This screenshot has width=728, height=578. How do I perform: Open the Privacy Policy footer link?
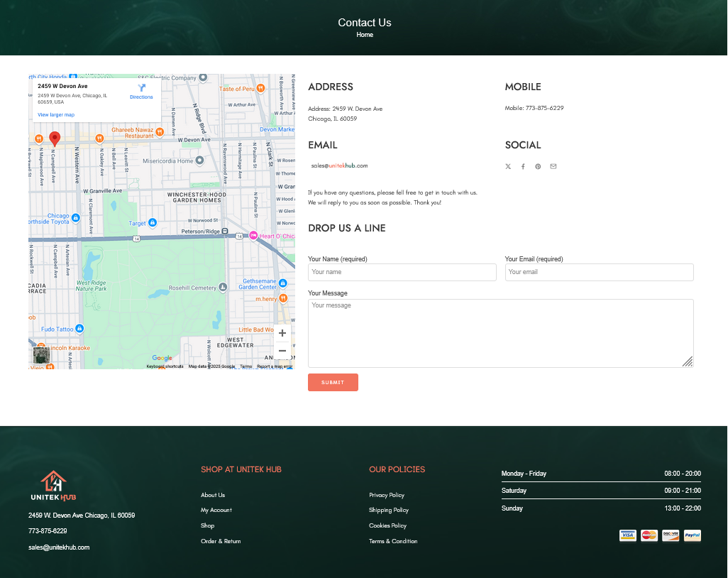pyautogui.click(x=387, y=495)
